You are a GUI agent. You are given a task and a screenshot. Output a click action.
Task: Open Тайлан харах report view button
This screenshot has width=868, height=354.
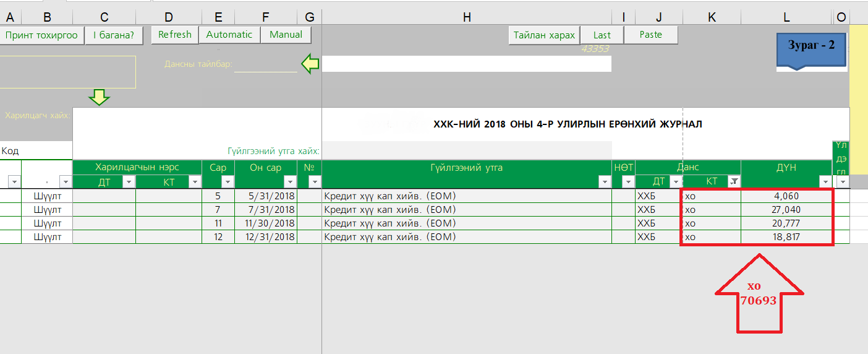point(544,35)
